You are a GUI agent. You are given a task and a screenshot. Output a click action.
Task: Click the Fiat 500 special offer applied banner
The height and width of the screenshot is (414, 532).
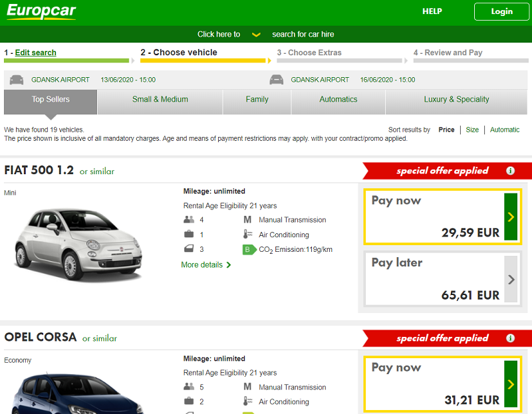(447, 171)
